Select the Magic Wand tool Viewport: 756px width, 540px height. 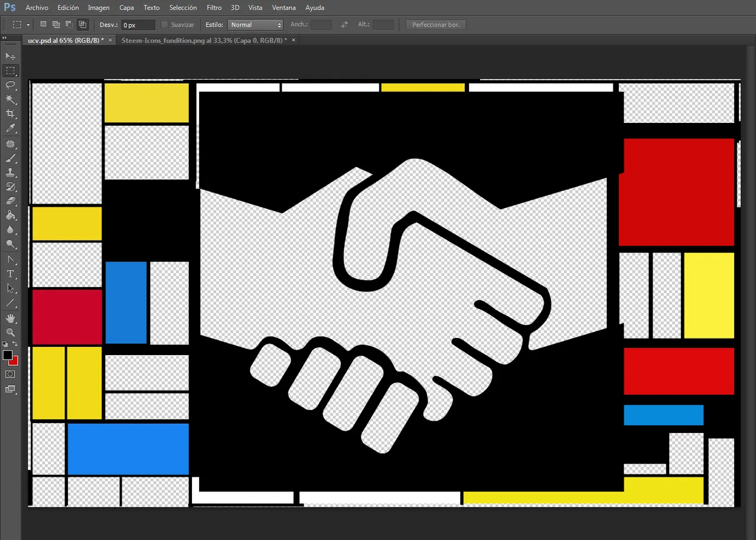point(10,99)
